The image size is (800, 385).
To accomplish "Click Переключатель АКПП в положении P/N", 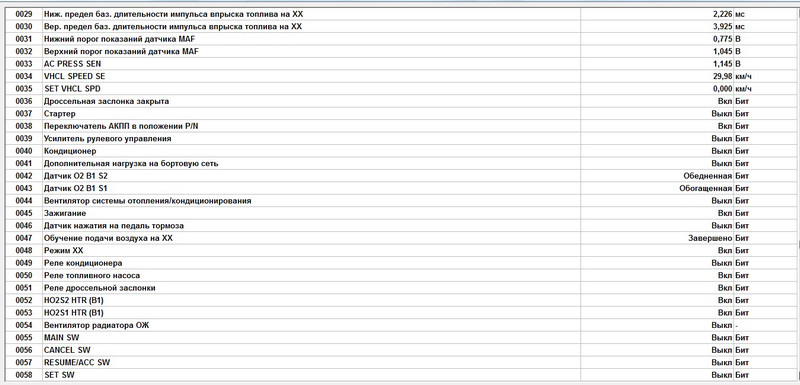I will [x=401, y=126].
